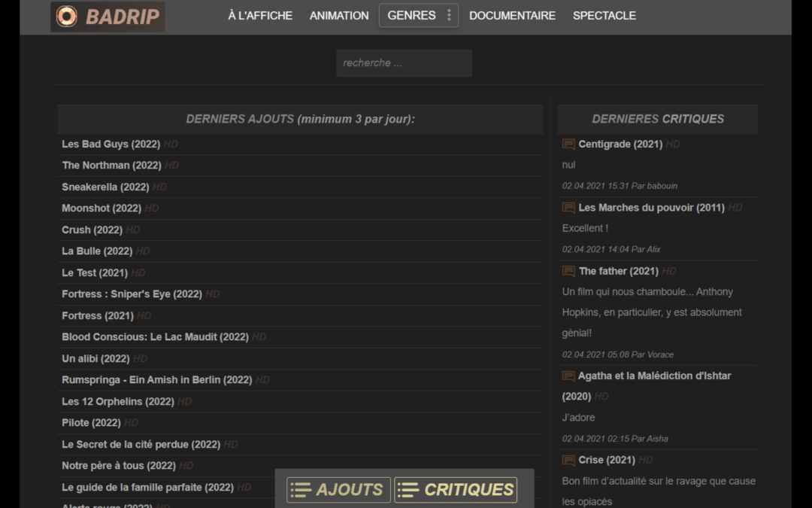Show the CRITIQUES list button
This screenshot has height=508, width=812.
(456, 490)
